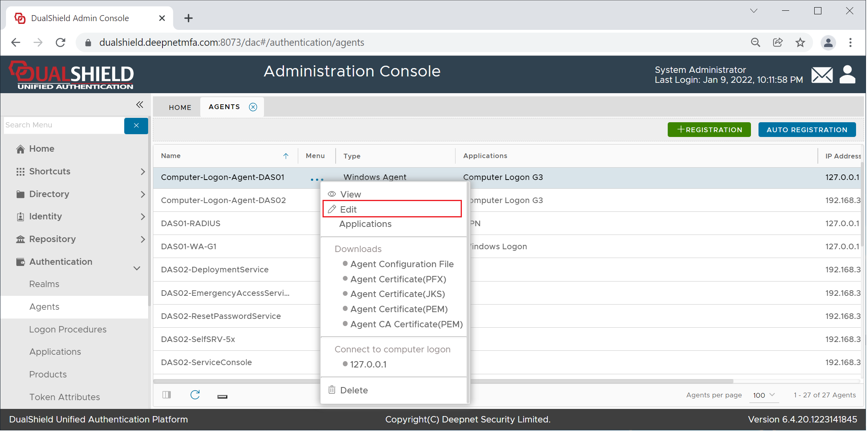The width and height of the screenshot is (868, 432).
Task: Switch to the HOME tab
Action: point(180,108)
